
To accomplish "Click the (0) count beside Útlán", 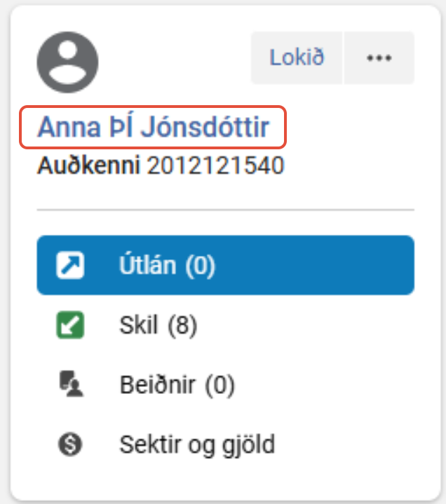I will [200, 265].
